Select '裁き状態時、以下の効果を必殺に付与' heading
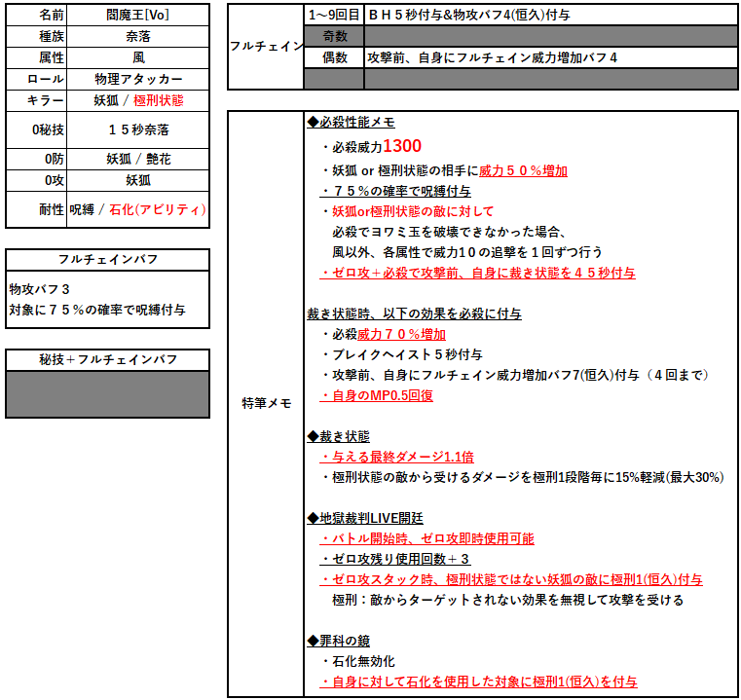The height and width of the screenshot is (700, 741). (414, 313)
